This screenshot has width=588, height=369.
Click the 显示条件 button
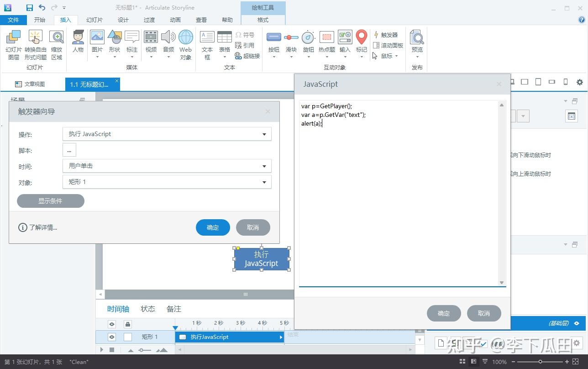[x=50, y=201]
